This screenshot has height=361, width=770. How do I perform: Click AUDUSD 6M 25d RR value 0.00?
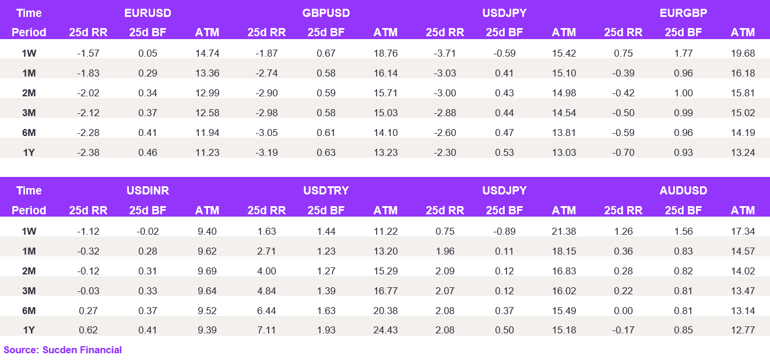(624, 310)
